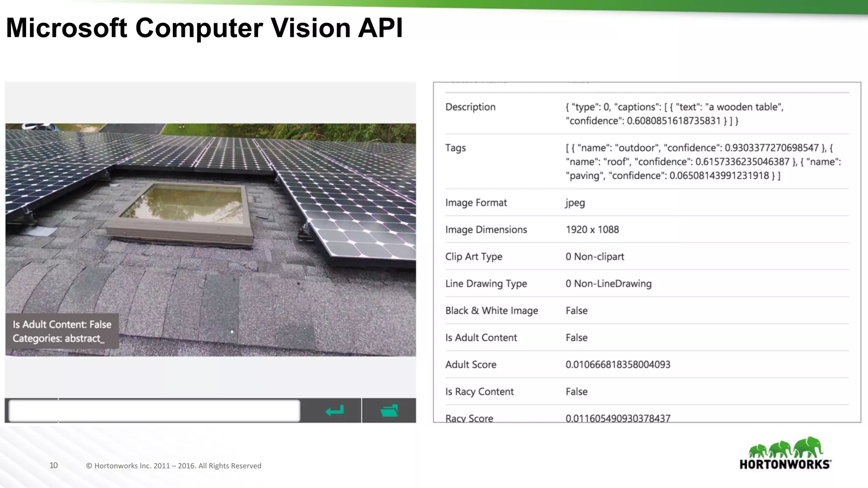Select the 0.010666818358004093 adult score value
868x488 pixels.
(618, 365)
